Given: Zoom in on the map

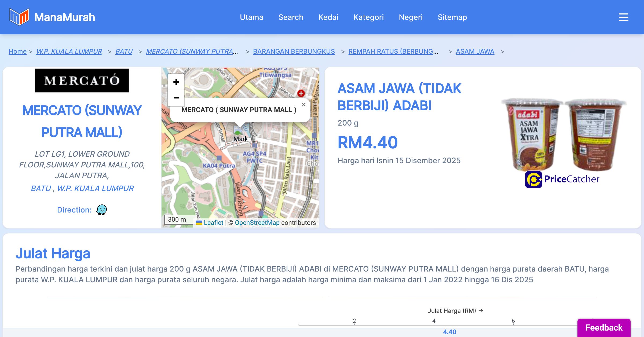Looking at the screenshot, I should point(176,82).
